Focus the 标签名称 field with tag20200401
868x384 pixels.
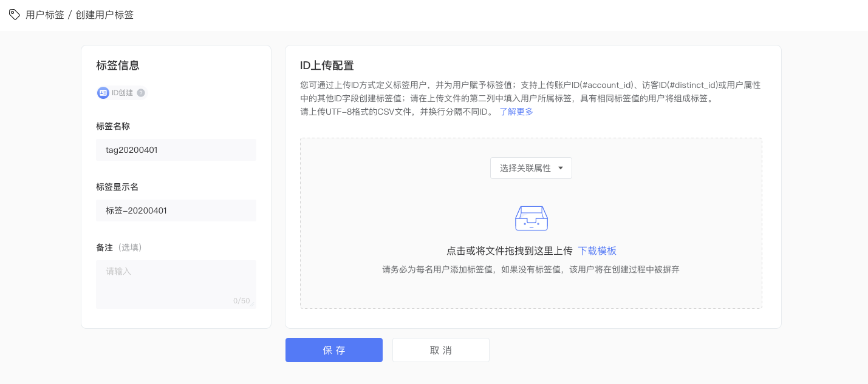(x=176, y=150)
